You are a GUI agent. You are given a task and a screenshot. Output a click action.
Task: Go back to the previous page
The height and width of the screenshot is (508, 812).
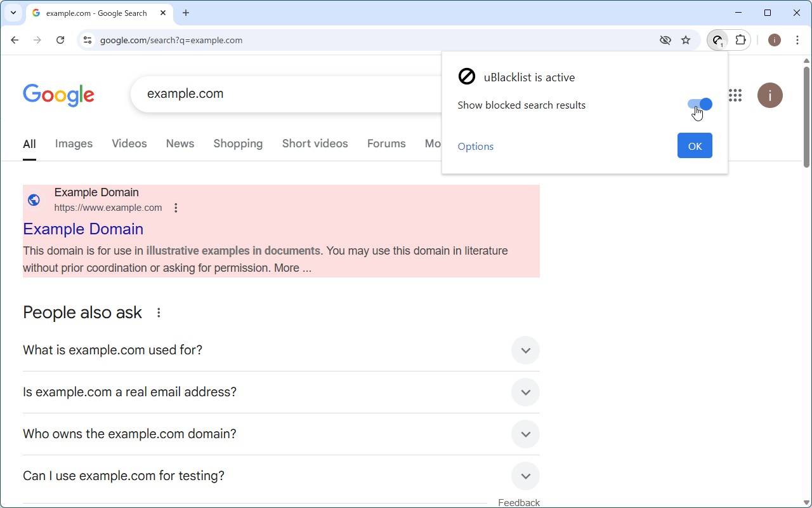pyautogui.click(x=15, y=40)
